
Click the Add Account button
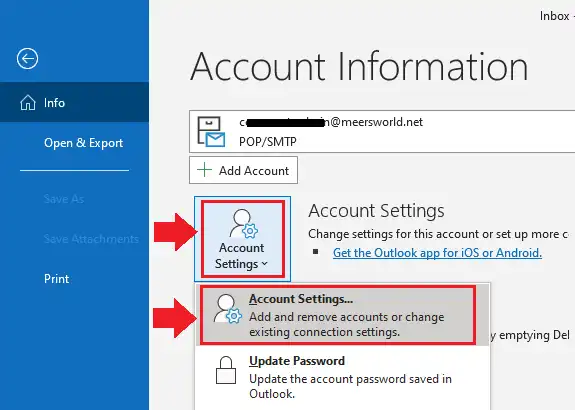(243, 170)
